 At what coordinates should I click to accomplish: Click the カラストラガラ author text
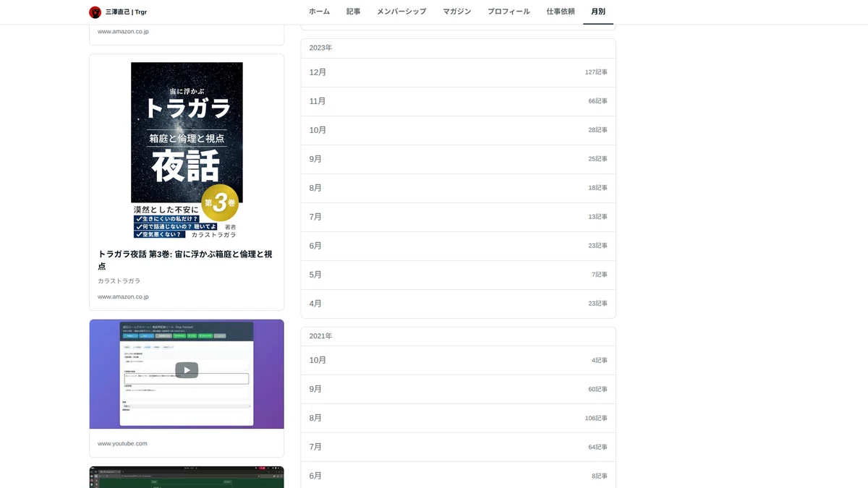(x=119, y=281)
